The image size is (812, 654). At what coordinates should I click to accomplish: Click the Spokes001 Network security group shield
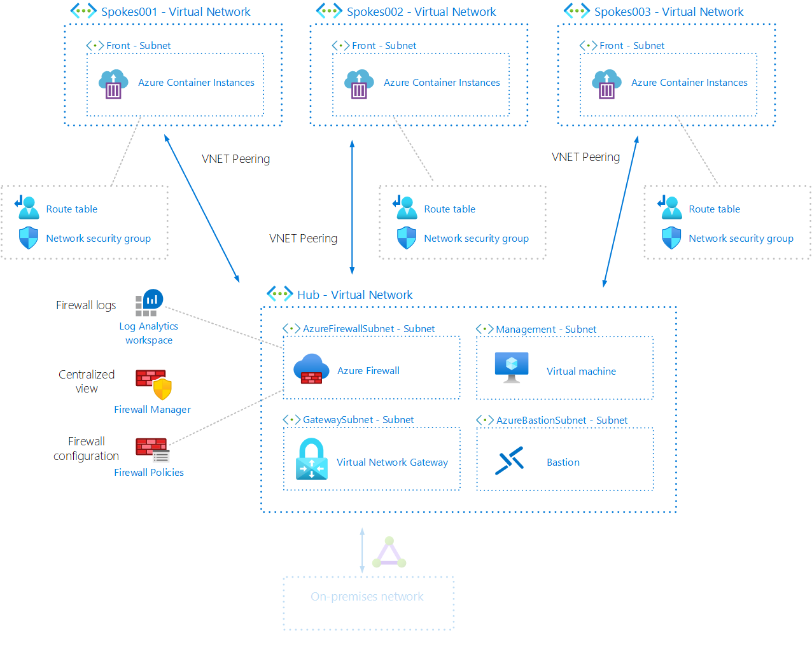tap(29, 238)
